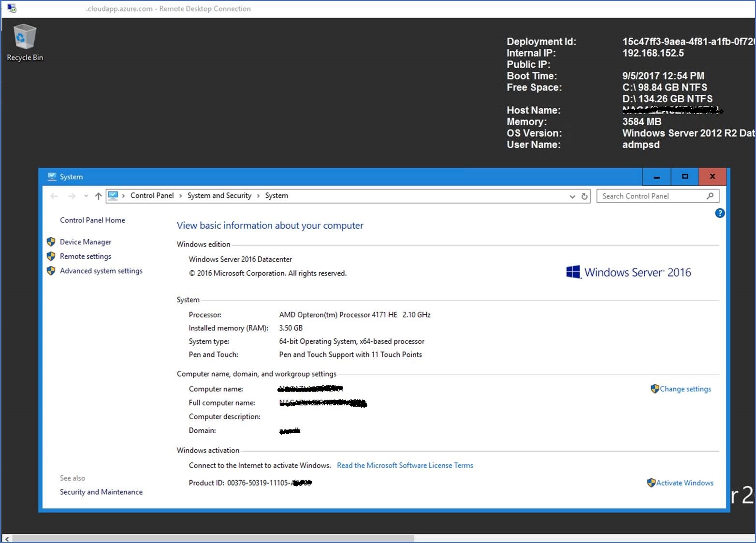Click the horizontal scrollbar thumb
The width and height of the screenshot is (756, 543).
tap(213, 538)
